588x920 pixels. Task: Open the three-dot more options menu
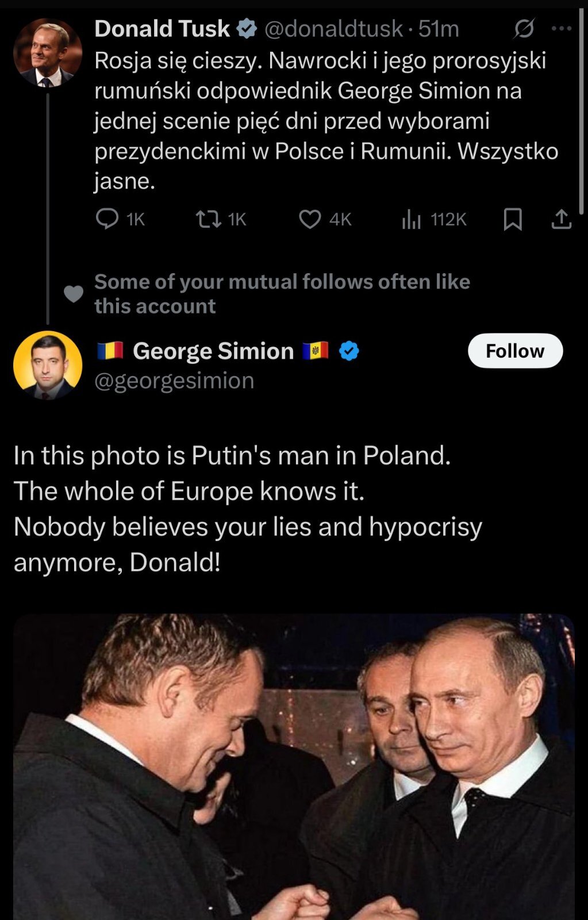tap(562, 28)
